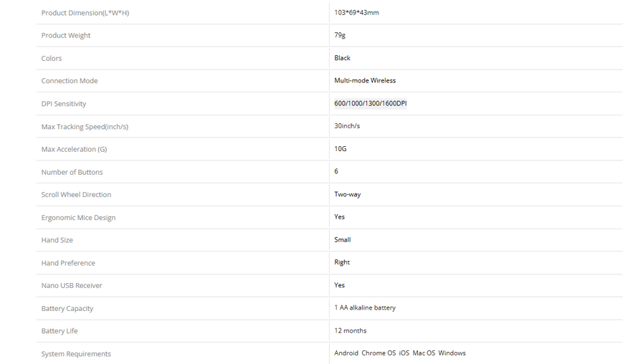Screen dimensions: 628x364
Task: Select the Number of Buttons label
Action: click(72, 172)
